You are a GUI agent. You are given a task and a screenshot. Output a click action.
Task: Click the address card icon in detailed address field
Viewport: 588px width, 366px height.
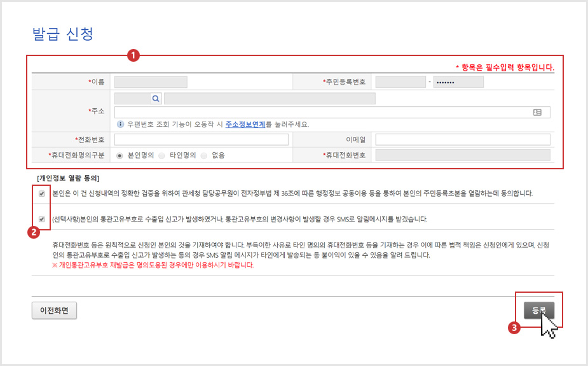click(537, 112)
